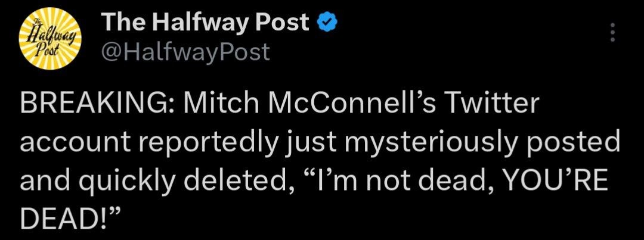Click the word BREAKING: in the tweet
The height and width of the screenshot is (240, 644).
[x=98, y=104]
